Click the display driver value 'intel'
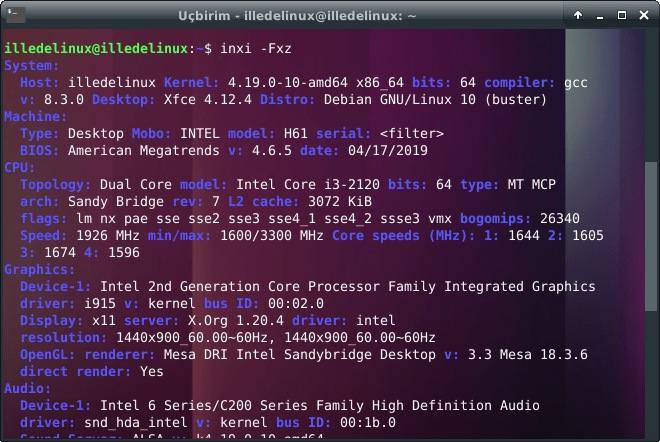The image size is (660, 442). pos(375,321)
